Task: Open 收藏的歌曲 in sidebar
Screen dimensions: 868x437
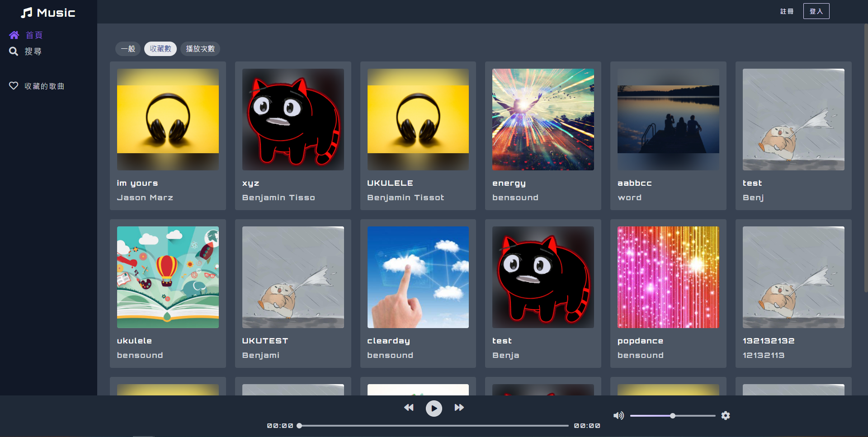Action: coord(44,86)
